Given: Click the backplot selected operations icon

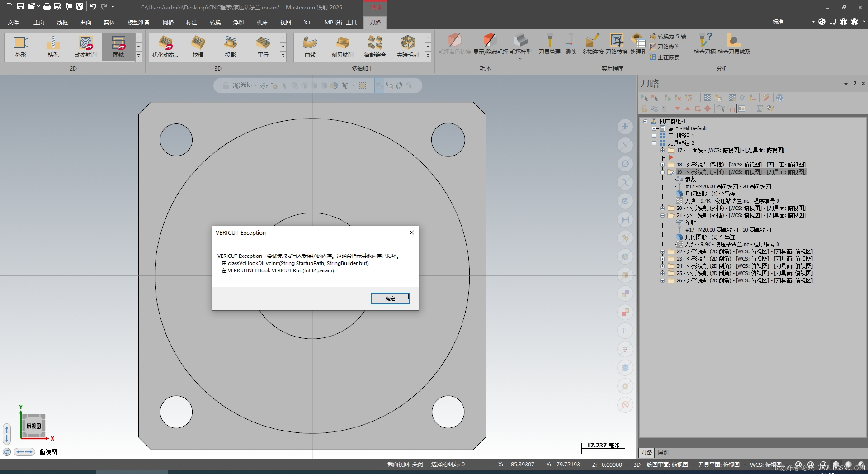Looking at the screenshot, I should [707, 98].
